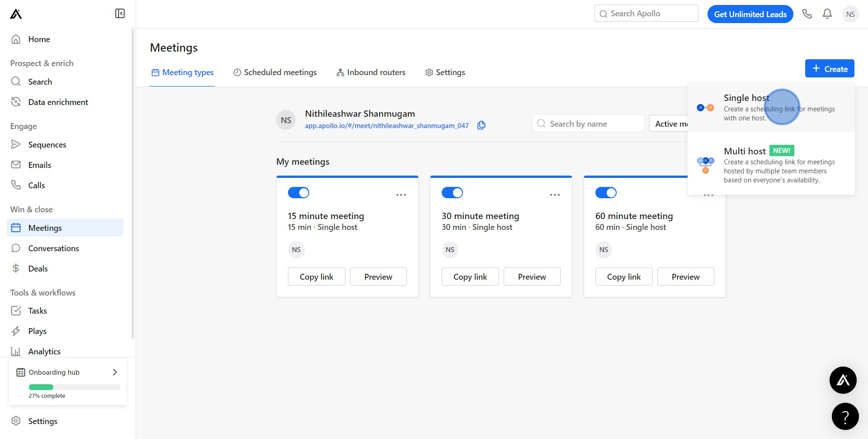Image resolution: width=868 pixels, height=439 pixels.
Task: Open Sequences in the sidebar
Action: pyautogui.click(x=65, y=145)
